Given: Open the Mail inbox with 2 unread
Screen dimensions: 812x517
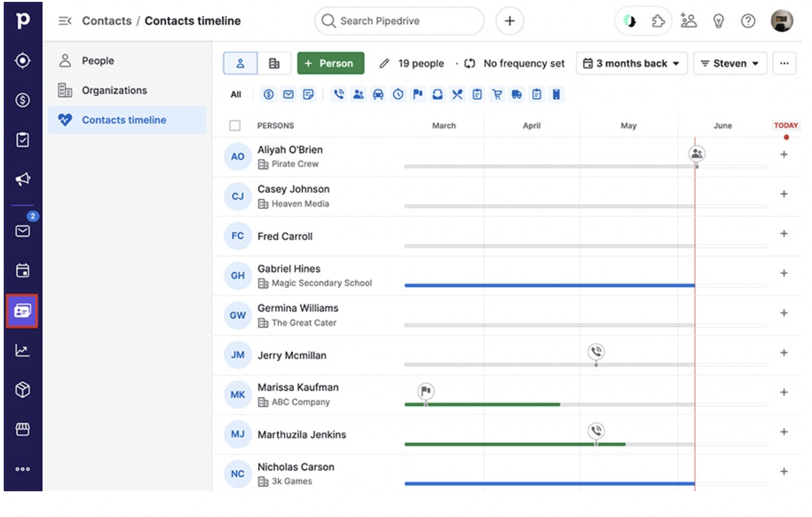Looking at the screenshot, I should [23, 230].
